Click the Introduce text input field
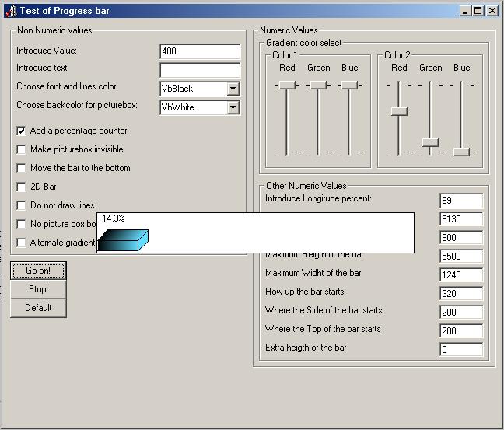Viewport: 504px width, 430px height. (x=199, y=70)
